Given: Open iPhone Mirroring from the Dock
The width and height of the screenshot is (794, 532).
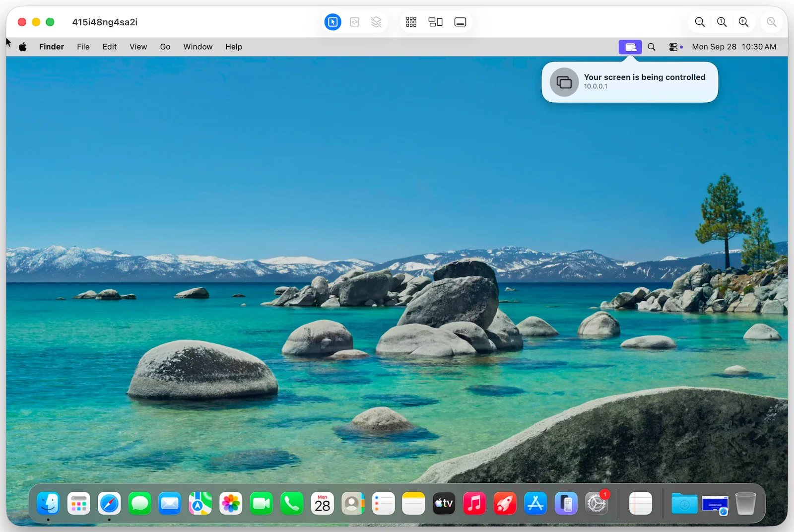Looking at the screenshot, I should 566,504.
